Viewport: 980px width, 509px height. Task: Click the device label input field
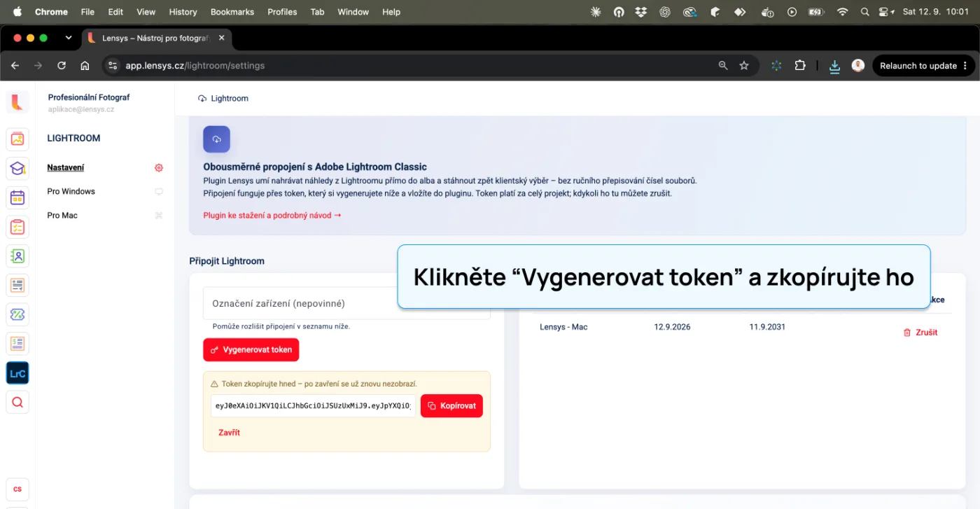346,303
